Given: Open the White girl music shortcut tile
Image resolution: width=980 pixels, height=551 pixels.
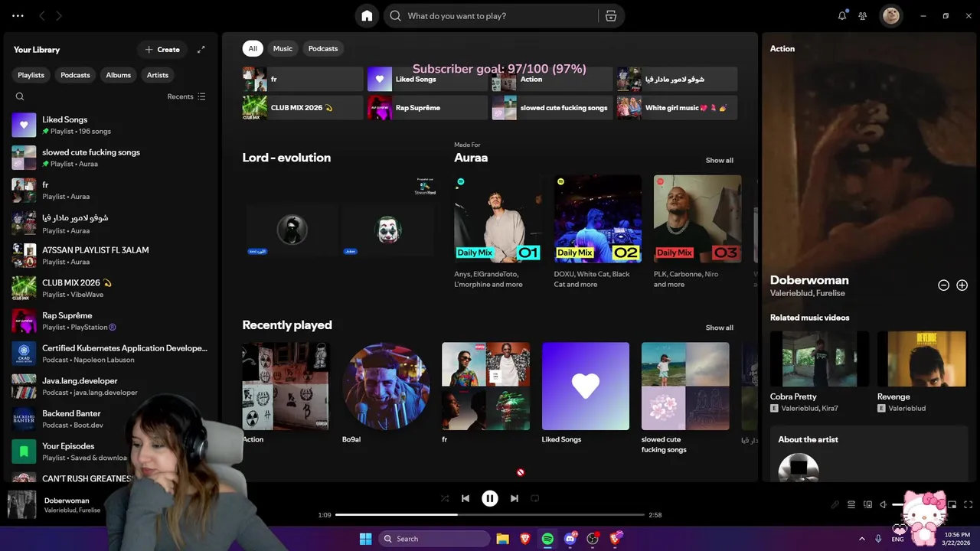Looking at the screenshot, I should point(677,108).
